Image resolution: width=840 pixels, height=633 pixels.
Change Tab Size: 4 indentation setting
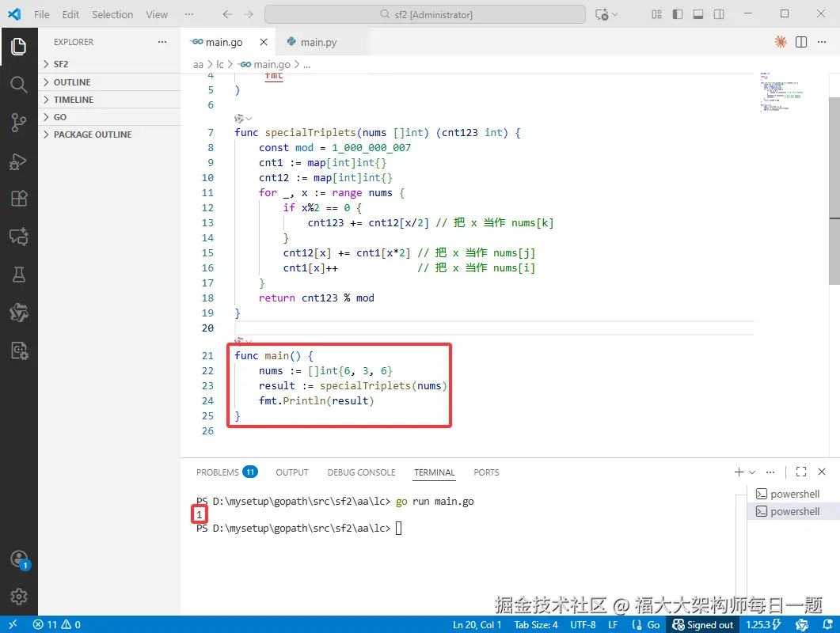[536, 624]
